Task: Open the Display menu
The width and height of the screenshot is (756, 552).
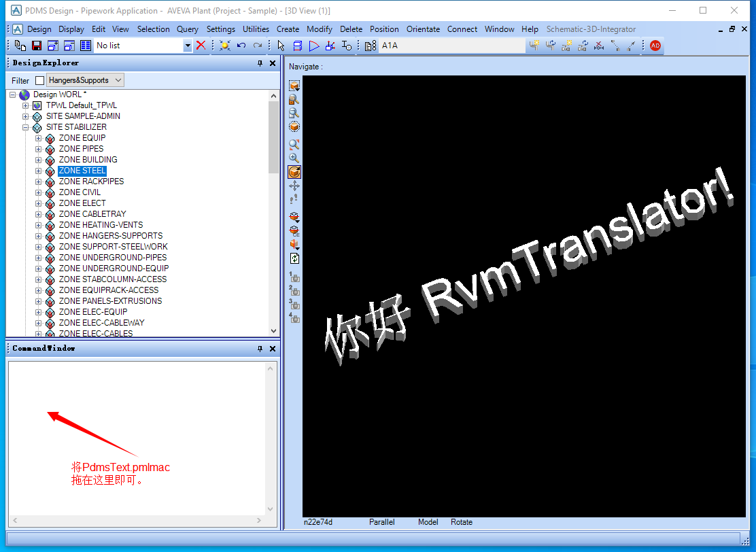Action: tap(71, 29)
